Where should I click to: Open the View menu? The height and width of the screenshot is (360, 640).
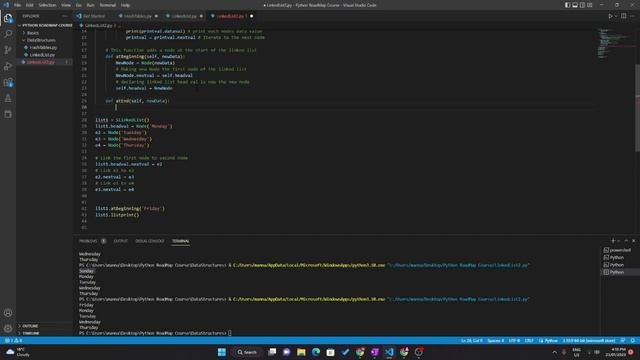click(66, 5)
